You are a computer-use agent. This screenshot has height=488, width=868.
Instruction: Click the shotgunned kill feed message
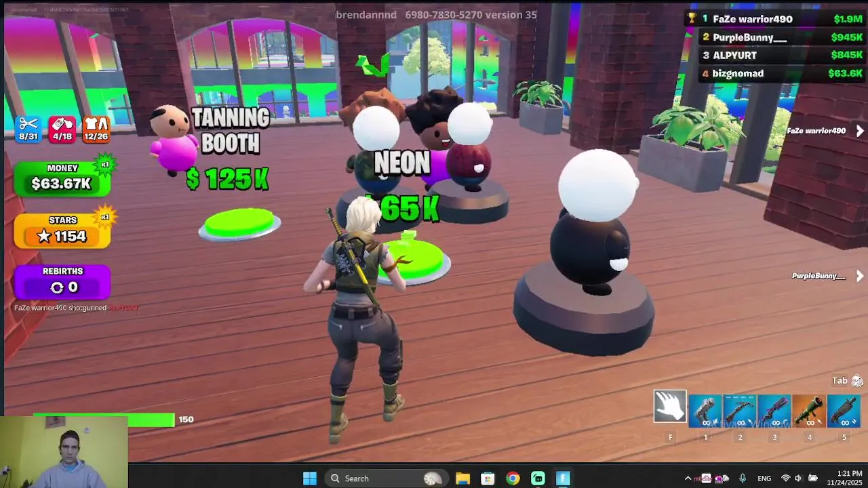point(77,308)
